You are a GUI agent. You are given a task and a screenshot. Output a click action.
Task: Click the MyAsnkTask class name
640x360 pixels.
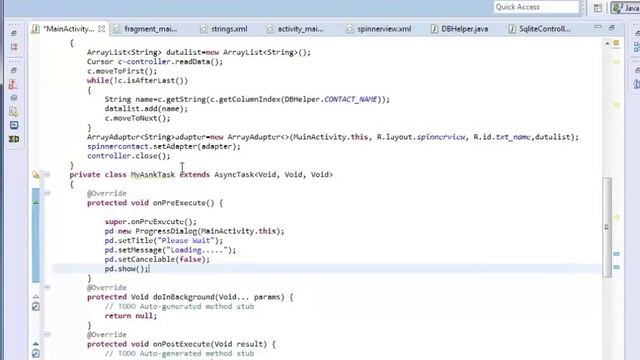[153, 175]
